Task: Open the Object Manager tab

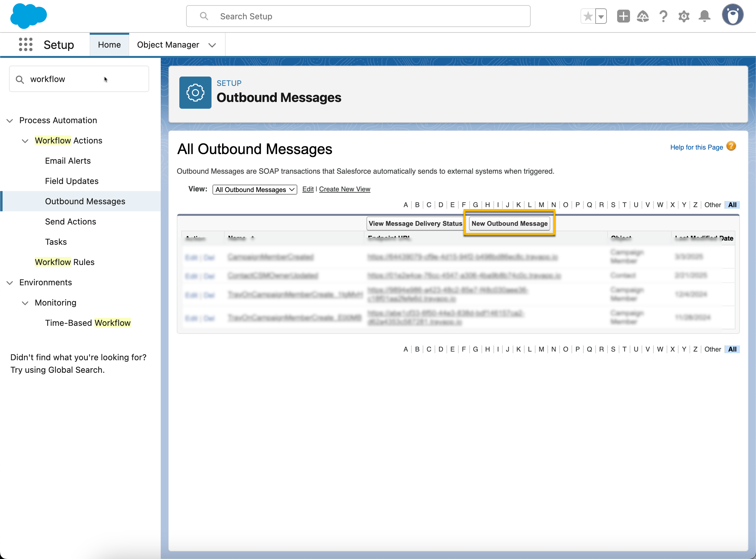Action: (x=168, y=45)
